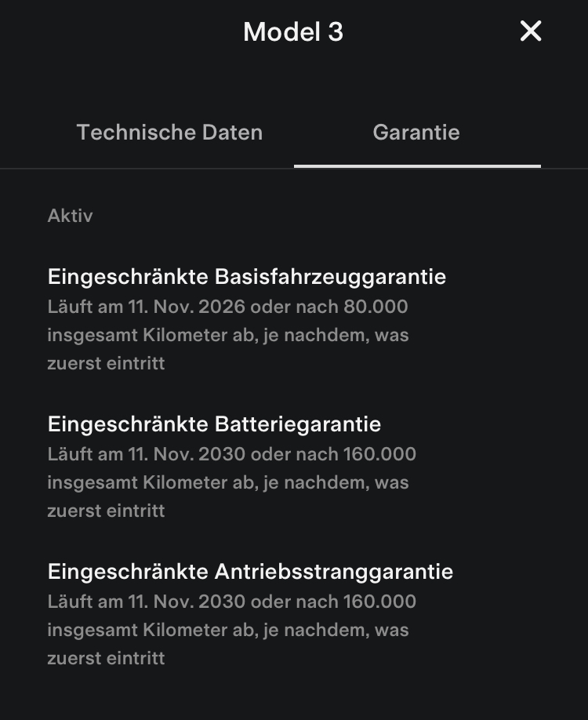Viewport: 588px width, 720px height.
Task: Select the Garantie tab
Action: (416, 133)
